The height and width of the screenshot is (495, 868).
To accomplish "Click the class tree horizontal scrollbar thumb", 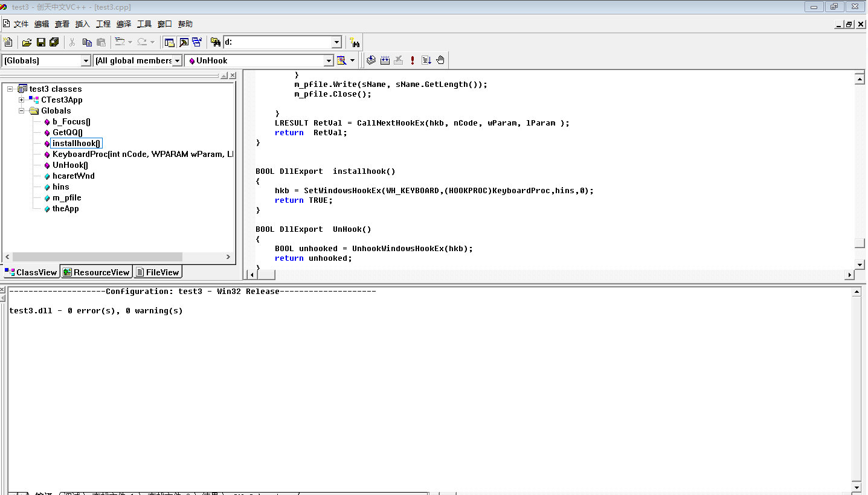I will point(97,257).
